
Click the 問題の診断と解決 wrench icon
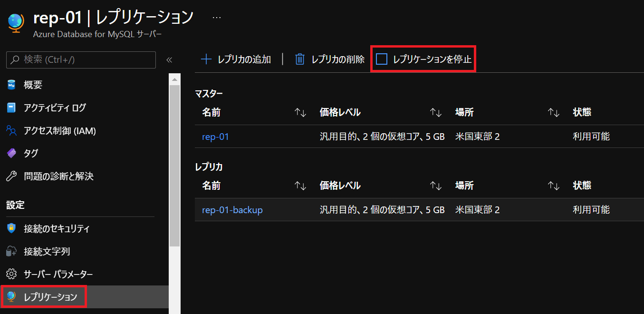pos(11,177)
